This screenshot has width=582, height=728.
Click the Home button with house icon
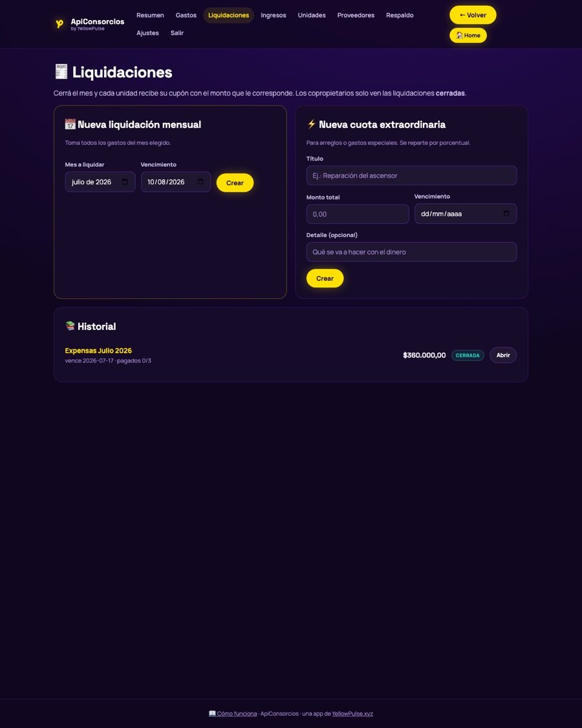(x=468, y=36)
